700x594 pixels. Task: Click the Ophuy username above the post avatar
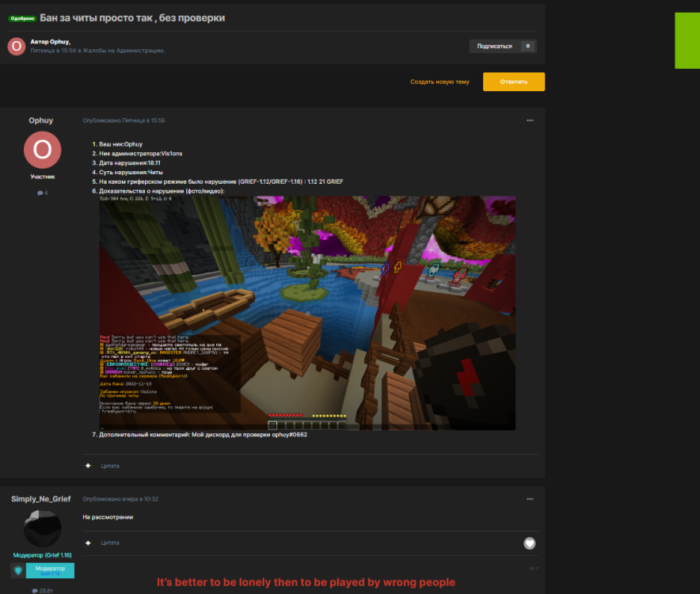pos(41,120)
